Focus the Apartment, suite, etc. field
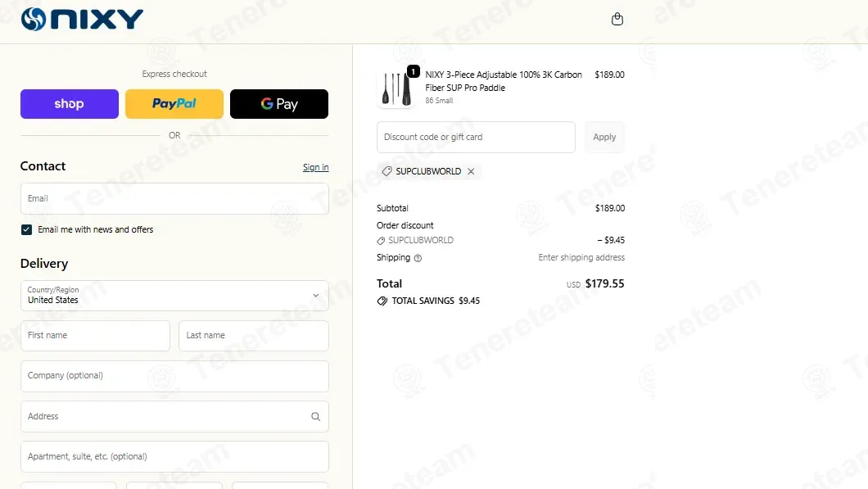Screen dimensions: 868x489 174,457
